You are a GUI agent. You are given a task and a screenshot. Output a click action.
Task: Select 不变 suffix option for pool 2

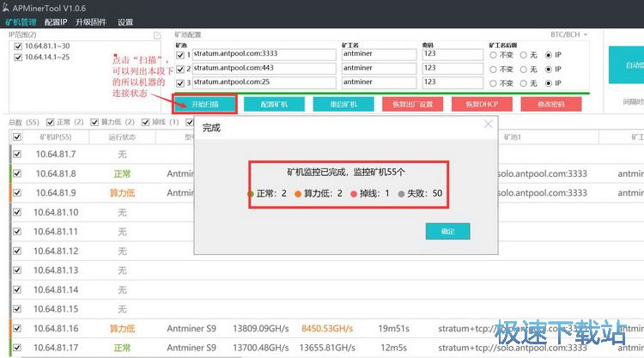pyautogui.click(x=493, y=70)
